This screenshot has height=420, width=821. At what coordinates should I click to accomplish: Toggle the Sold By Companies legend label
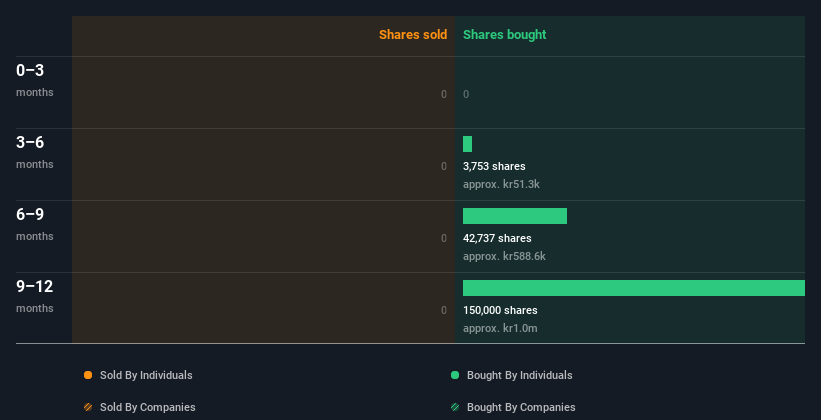click(x=148, y=407)
